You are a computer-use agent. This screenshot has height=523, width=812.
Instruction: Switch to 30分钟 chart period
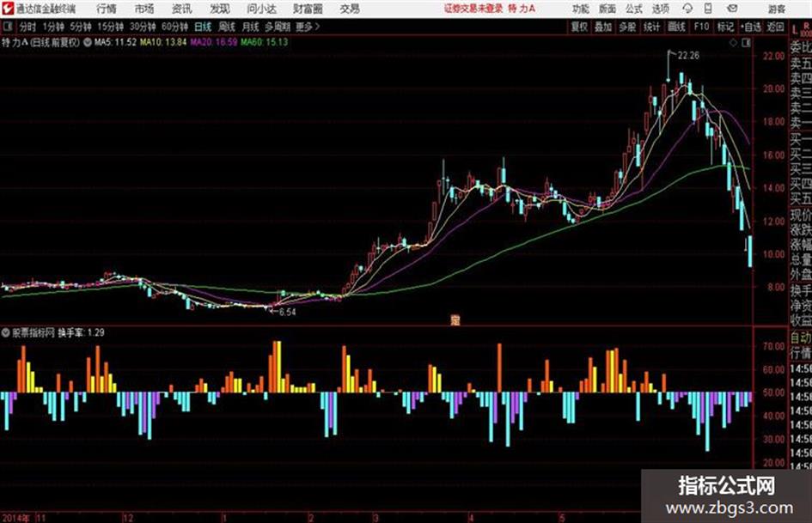[143, 27]
